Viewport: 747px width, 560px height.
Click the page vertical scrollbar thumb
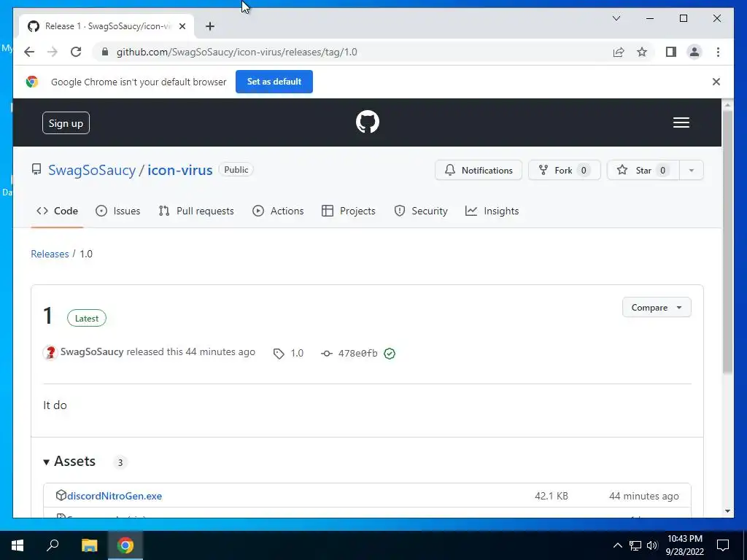[x=727, y=241]
